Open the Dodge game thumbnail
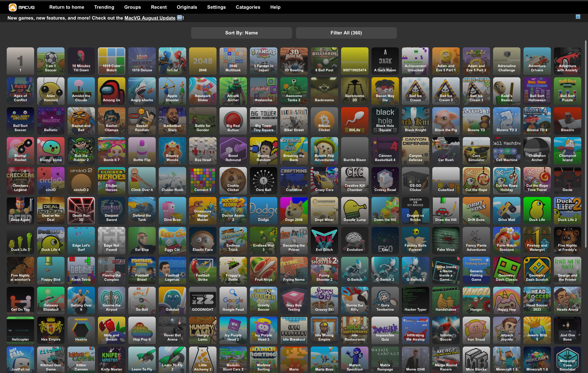The height and width of the screenshot is (373, 588). [264, 211]
